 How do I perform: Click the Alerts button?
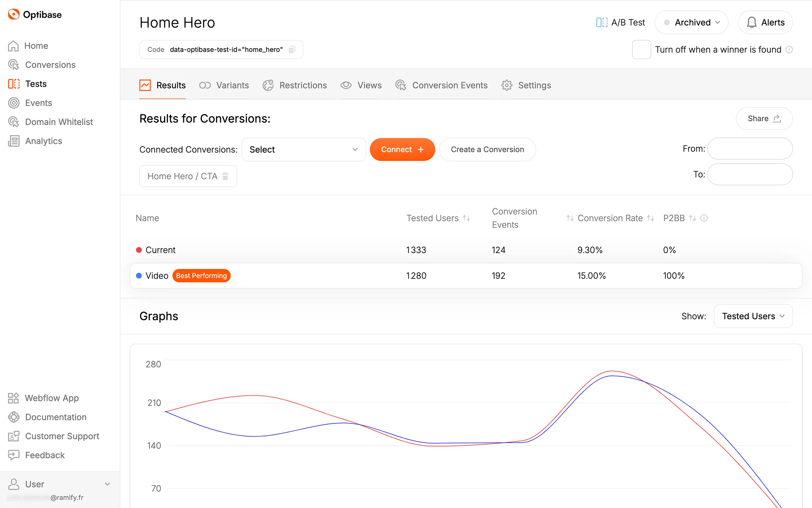coord(765,22)
